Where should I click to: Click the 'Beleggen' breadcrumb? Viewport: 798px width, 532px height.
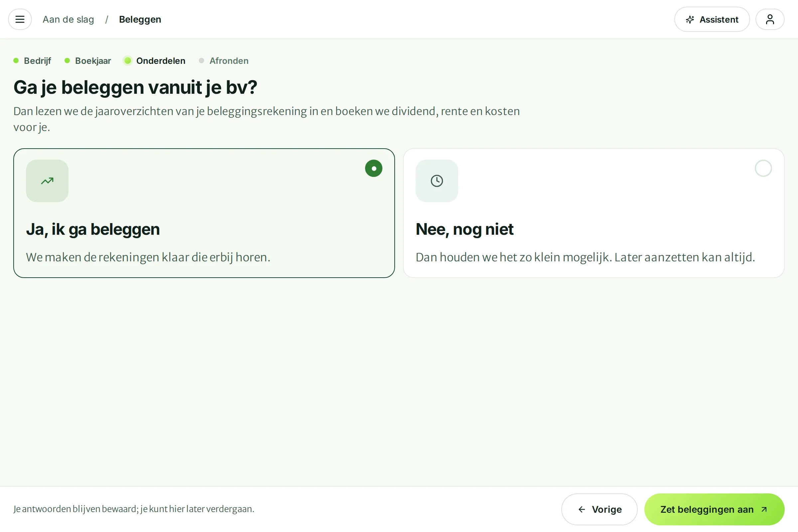click(x=140, y=19)
